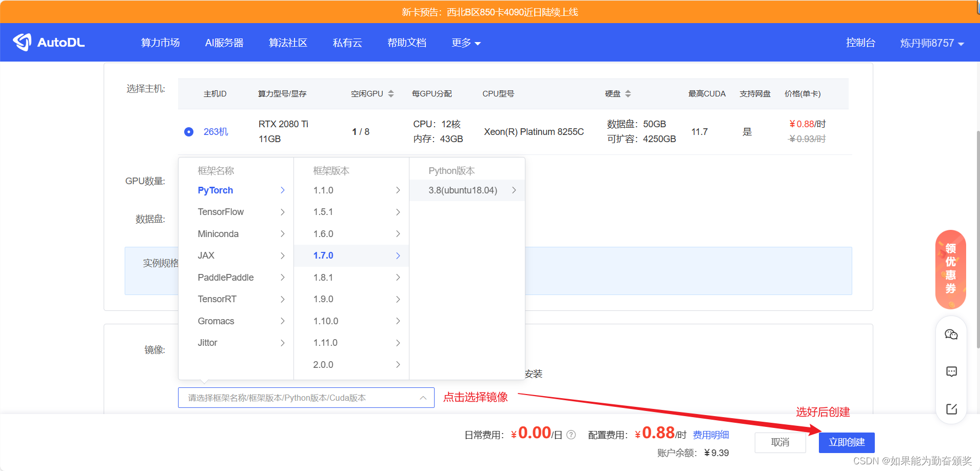The width and height of the screenshot is (980, 471).
Task: Sort by idle GPU column arrows
Action: click(x=391, y=93)
